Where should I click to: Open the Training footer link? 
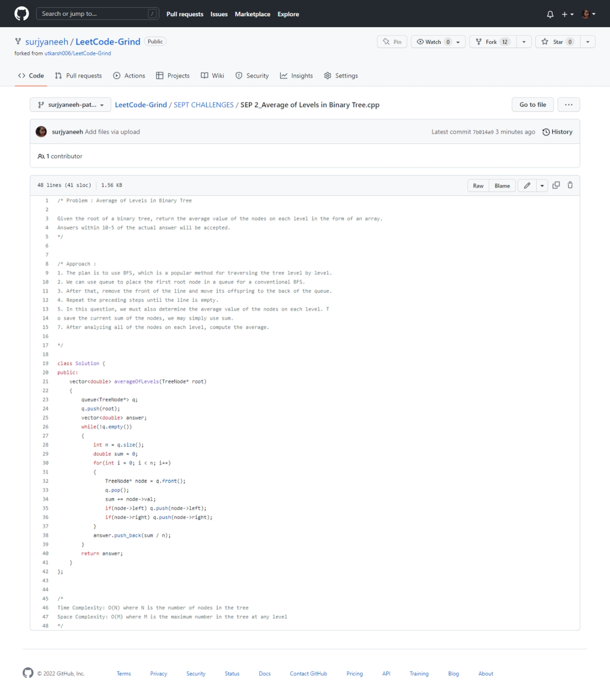[419, 674]
